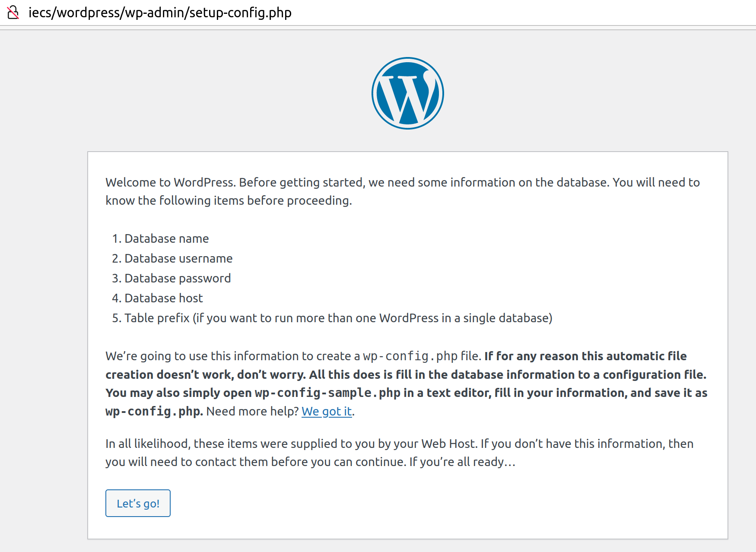
Task: Click the setup-config.php URL in address bar
Action: [160, 13]
